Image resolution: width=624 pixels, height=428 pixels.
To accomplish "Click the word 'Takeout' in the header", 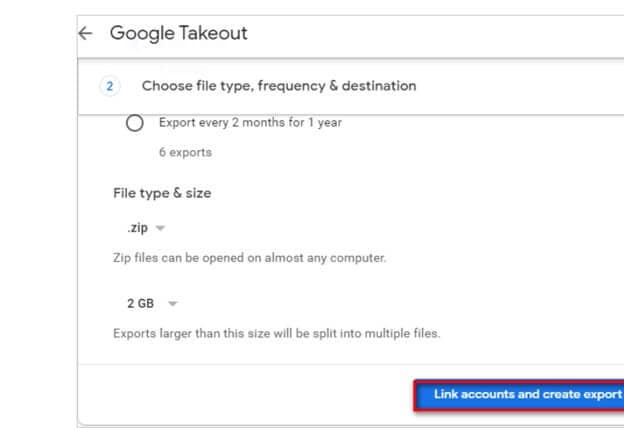I will point(214,33).
